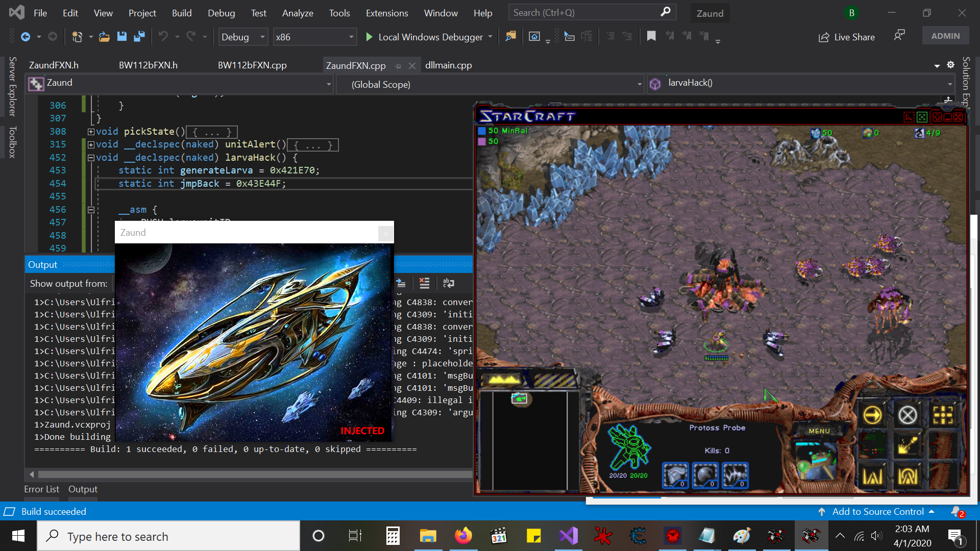Click the probe armor upgrade icon
The width and height of the screenshot is (980, 551).
pyautogui.click(x=675, y=475)
